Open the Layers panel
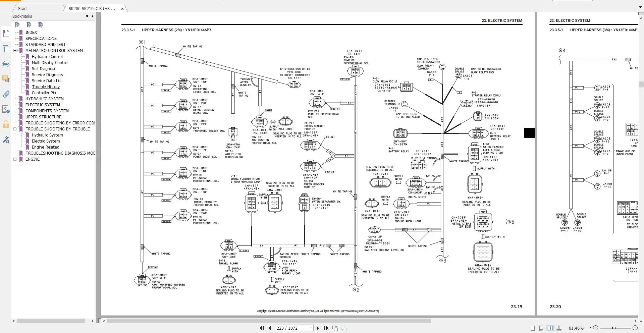 tap(6, 64)
